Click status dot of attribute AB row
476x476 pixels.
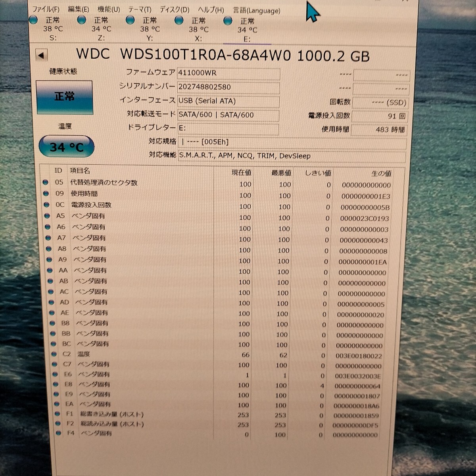pyautogui.click(x=50, y=281)
